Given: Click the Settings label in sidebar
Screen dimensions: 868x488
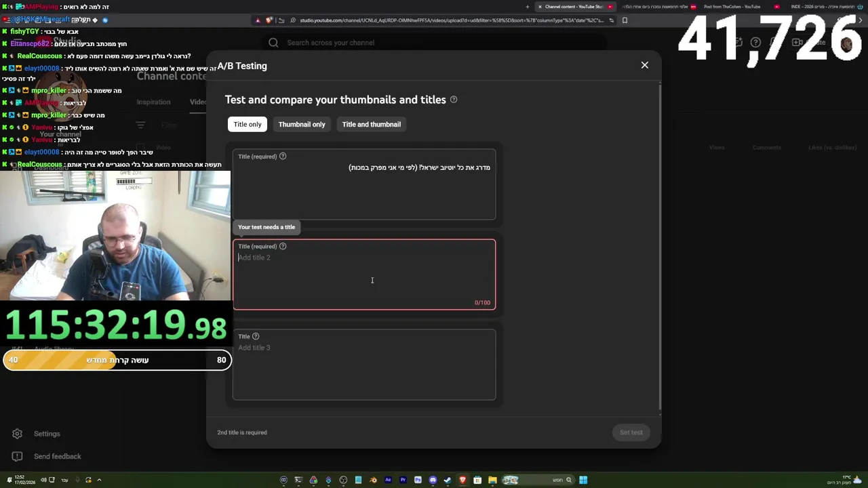Looking at the screenshot, I should (x=47, y=434).
